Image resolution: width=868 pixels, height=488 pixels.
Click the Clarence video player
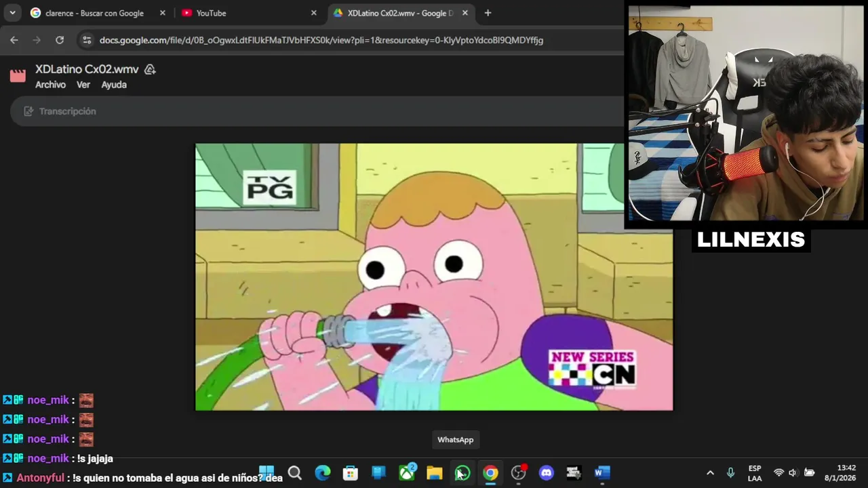(434, 277)
